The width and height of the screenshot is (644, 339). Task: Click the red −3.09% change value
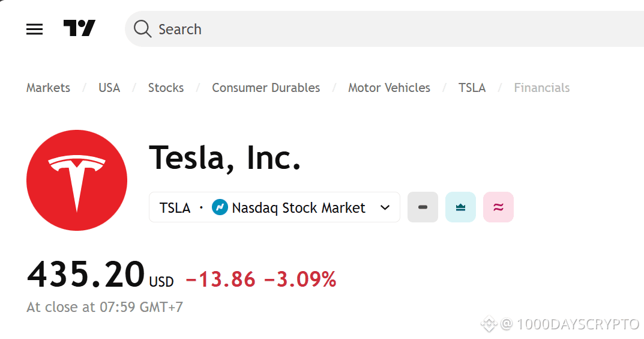point(300,279)
